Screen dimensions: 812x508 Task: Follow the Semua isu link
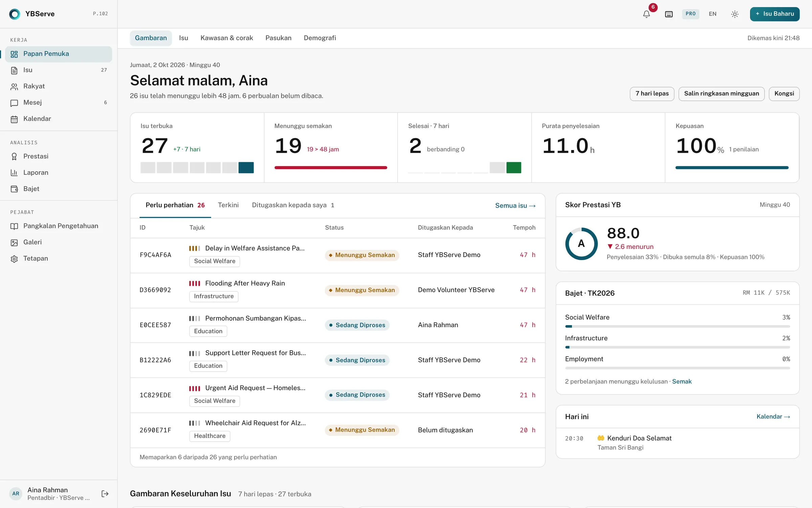pyautogui.click(x=515, y=206)
